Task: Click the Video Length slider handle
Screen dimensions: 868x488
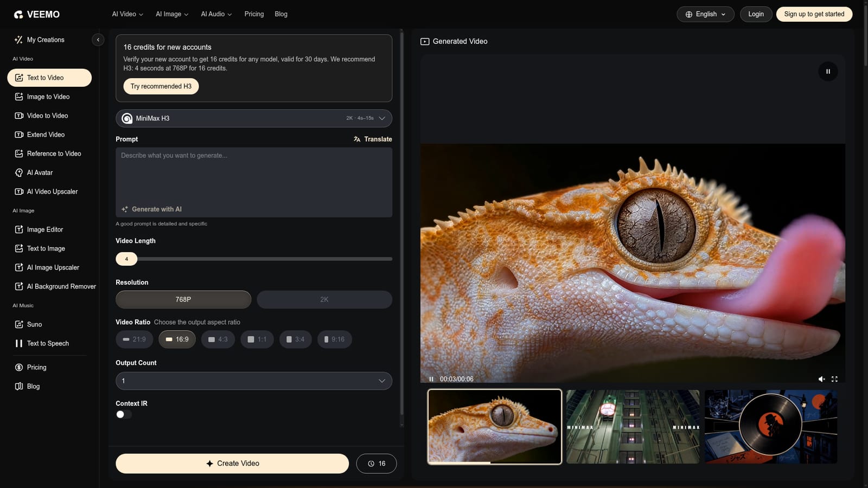Action: point(126,259)
